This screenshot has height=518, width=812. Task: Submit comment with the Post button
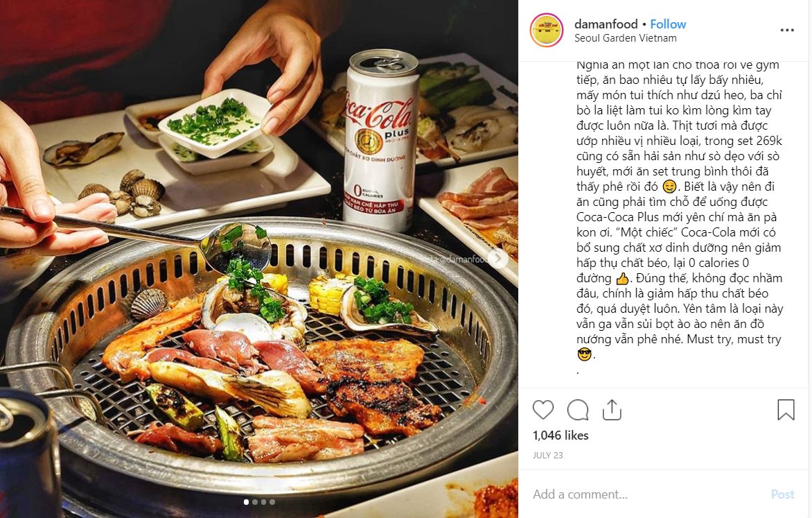[x=782, y=494]
